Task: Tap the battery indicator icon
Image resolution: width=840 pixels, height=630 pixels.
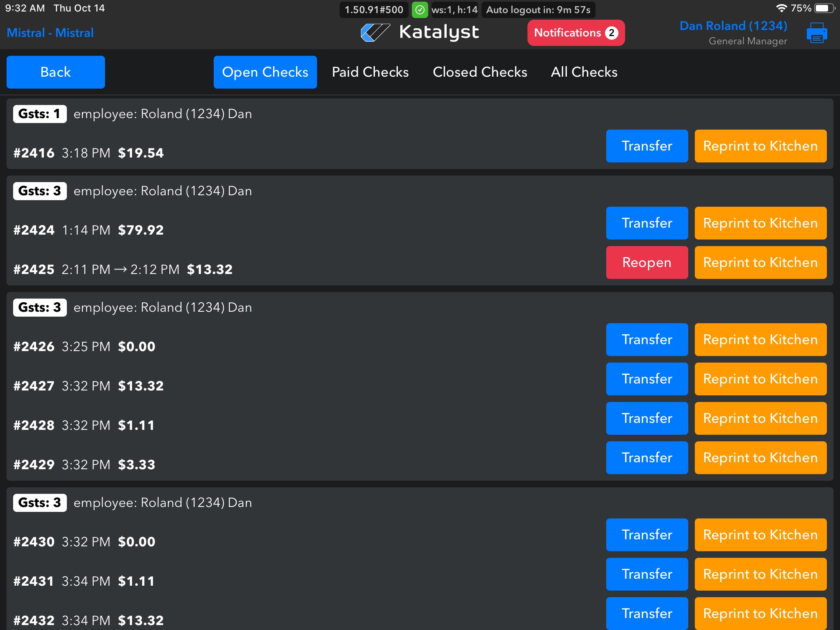Action: pos(824,8)
